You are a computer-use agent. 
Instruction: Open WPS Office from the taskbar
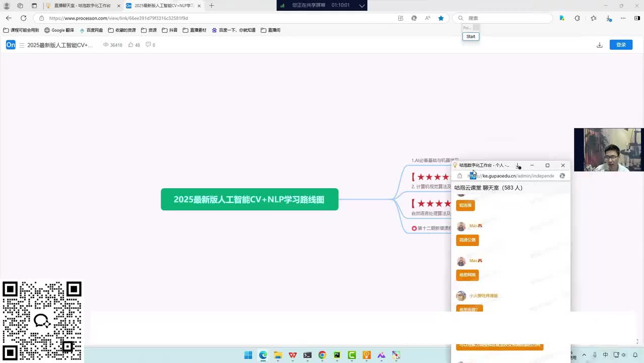click(293, 355)
